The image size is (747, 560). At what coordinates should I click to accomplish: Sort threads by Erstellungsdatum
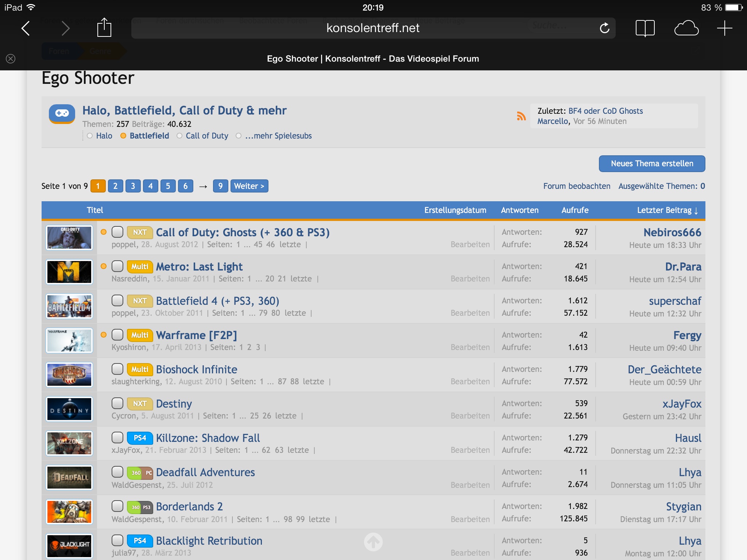click(455, 210)
